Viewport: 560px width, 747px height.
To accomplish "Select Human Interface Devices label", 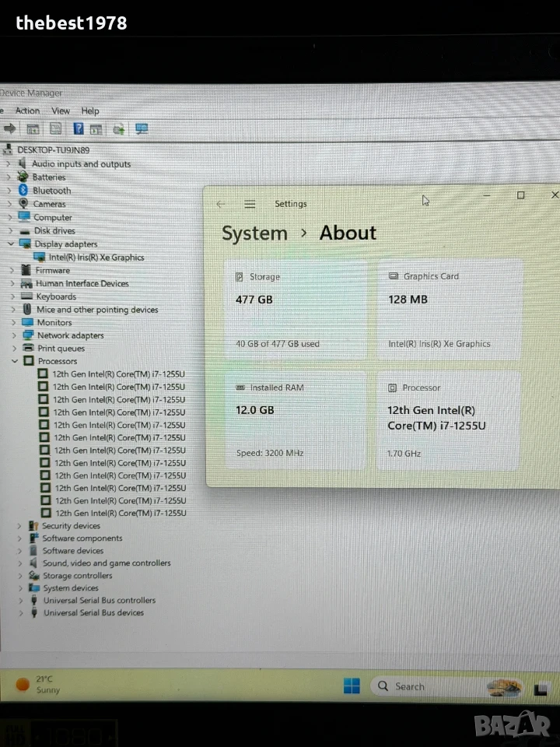I will [82, 283].
